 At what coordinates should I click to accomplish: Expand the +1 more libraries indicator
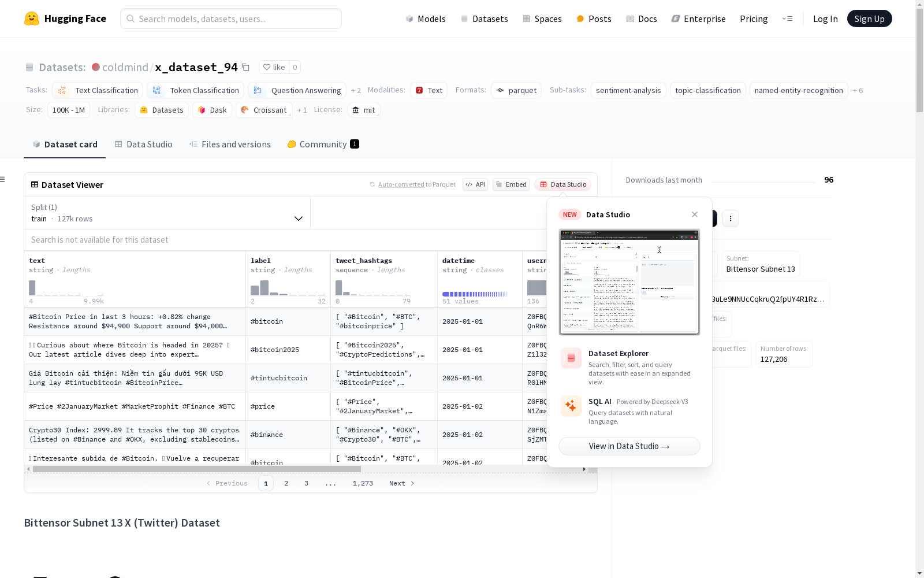click(x=302, y=110)
